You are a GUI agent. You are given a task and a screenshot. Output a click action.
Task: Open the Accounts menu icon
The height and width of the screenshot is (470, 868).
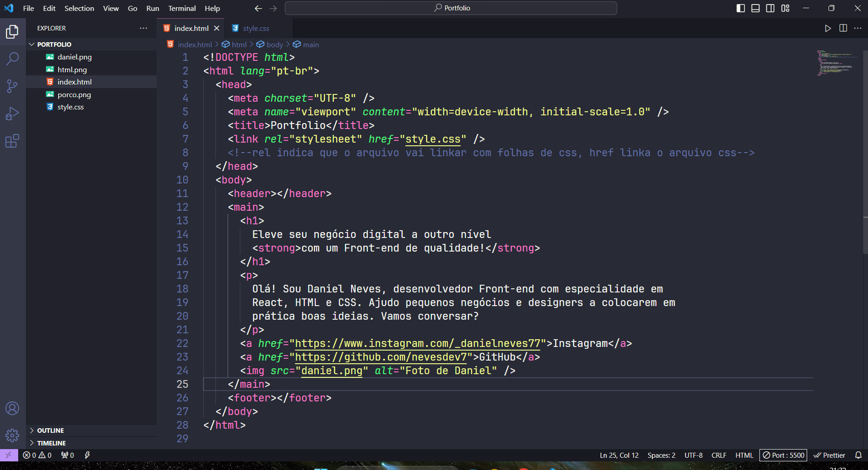click(x=12, y=408)
